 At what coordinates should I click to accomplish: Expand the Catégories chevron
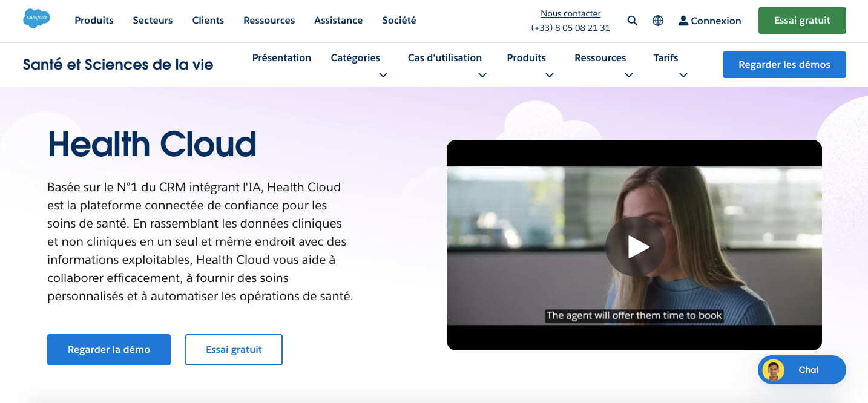[383, 75]
